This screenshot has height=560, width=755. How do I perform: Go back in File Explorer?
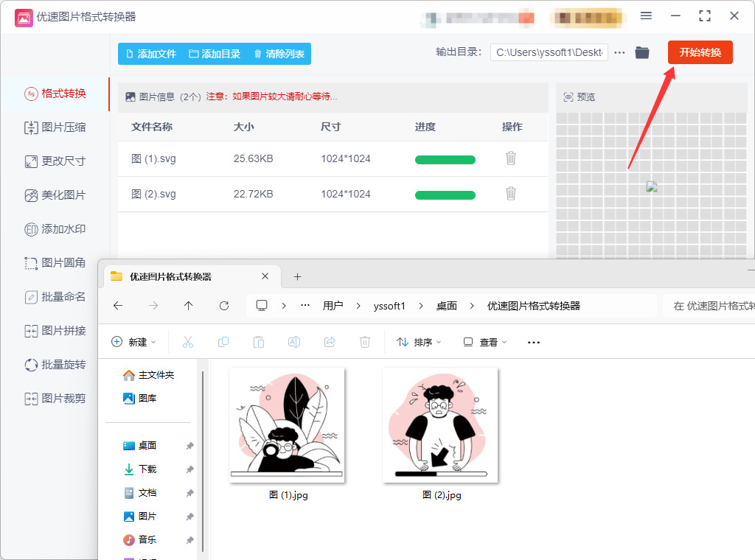tap(118, 306)
